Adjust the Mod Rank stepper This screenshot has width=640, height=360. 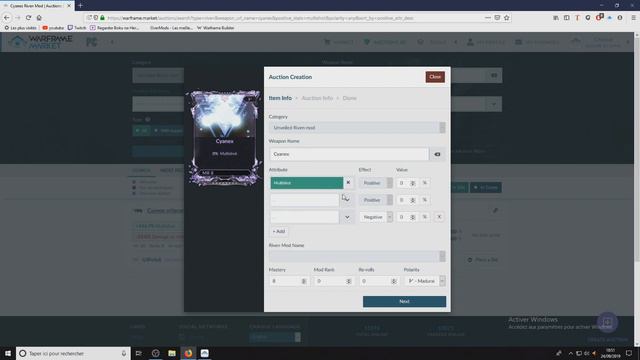(349, 281)
